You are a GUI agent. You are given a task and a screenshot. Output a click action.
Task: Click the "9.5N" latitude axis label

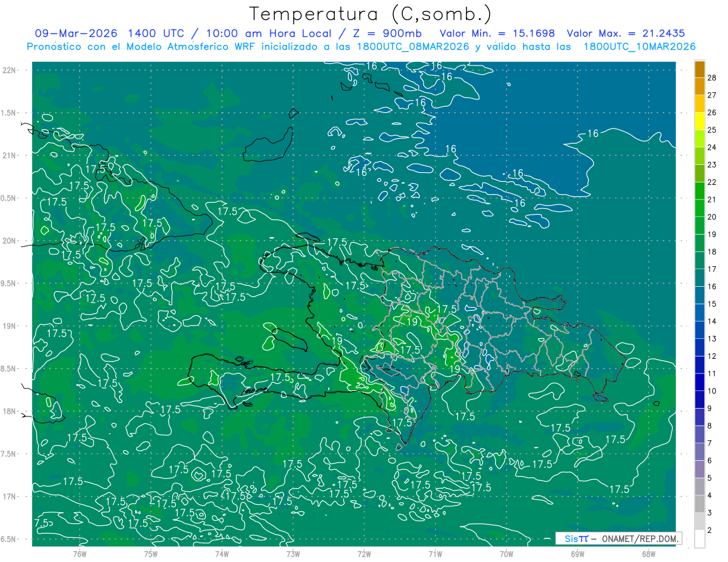tap(8, 283)
